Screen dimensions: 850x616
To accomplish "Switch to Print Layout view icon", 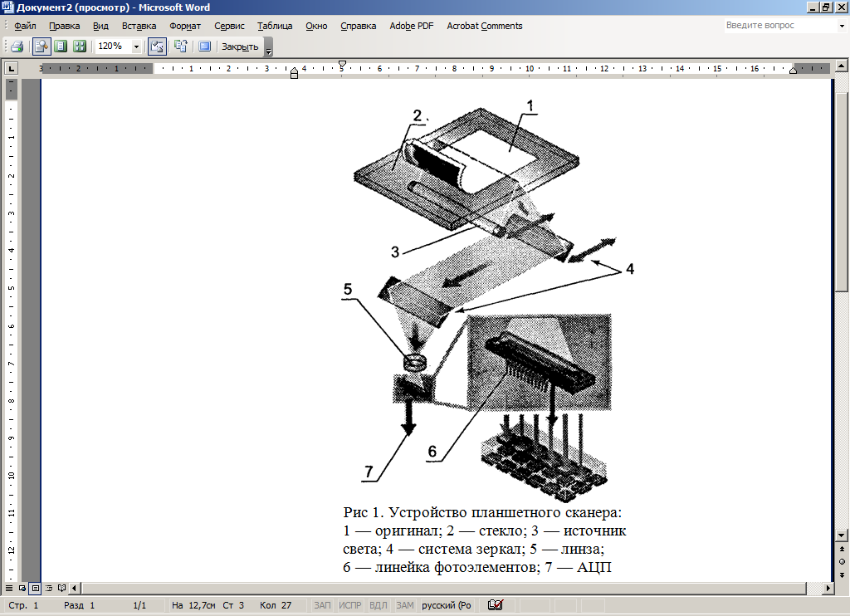I will (x=35, y=588).
